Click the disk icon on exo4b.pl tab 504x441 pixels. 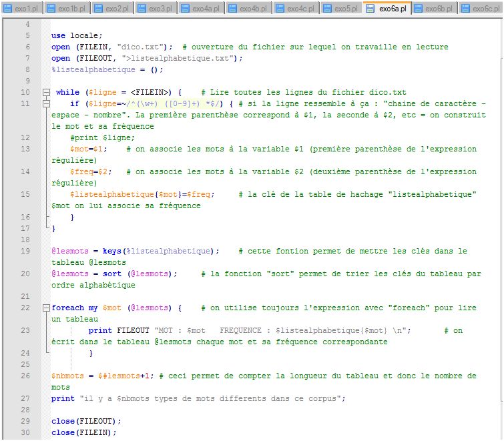[232, 9]
